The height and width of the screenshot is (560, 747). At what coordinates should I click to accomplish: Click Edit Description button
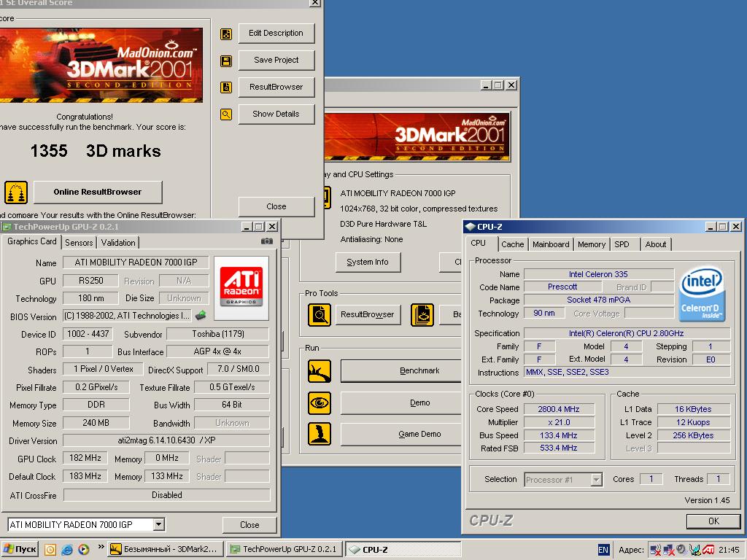[276, 34]
